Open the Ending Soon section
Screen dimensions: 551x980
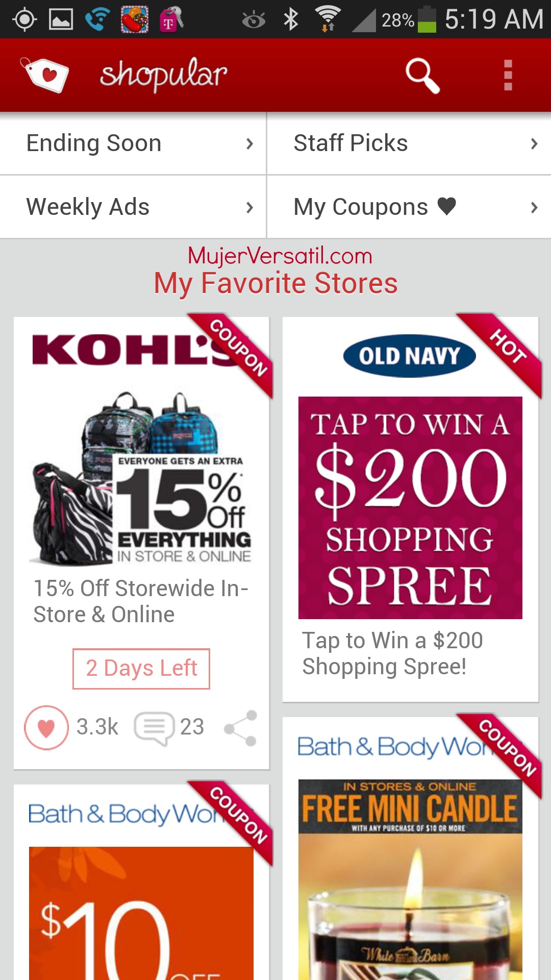(133, 143)
